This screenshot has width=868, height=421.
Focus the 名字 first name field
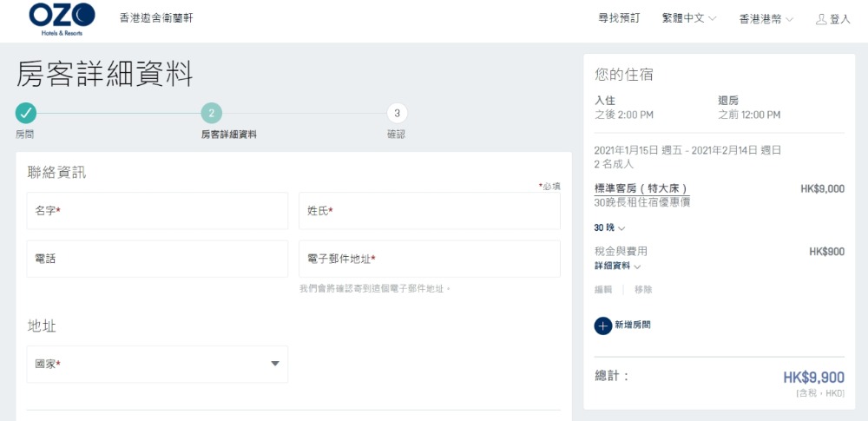pyautogui.click(x=157, y=211)
